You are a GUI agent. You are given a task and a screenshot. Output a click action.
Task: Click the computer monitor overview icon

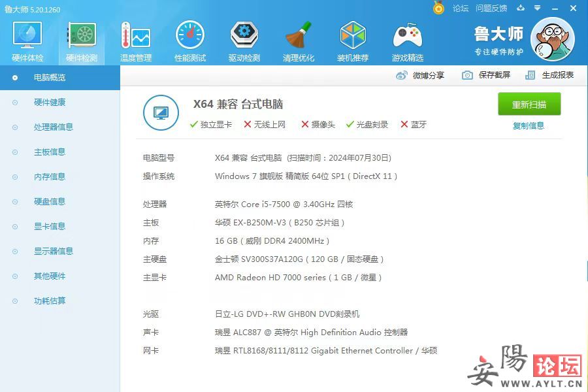161,112
